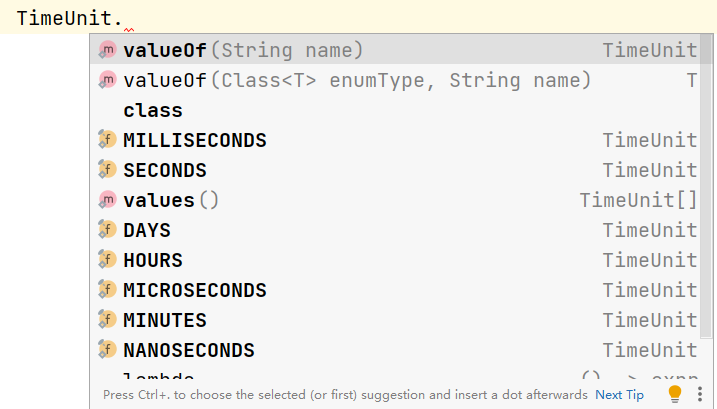Screen dimensions: 717x409
Task: Pick the MICROSECONDS completion entry
Action: click(x=195, y=290)
